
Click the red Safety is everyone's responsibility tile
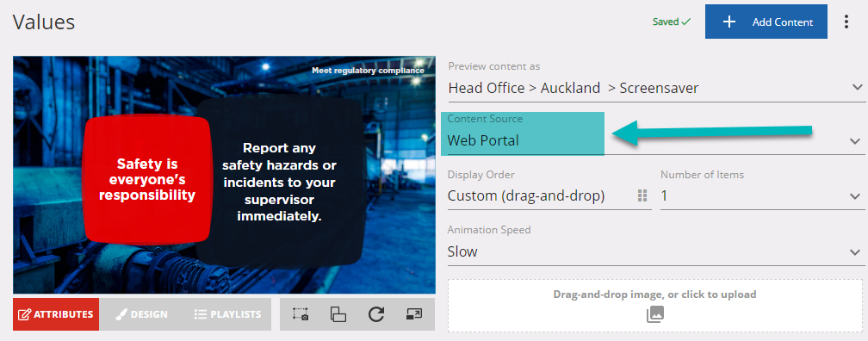(x=148, y=179)
